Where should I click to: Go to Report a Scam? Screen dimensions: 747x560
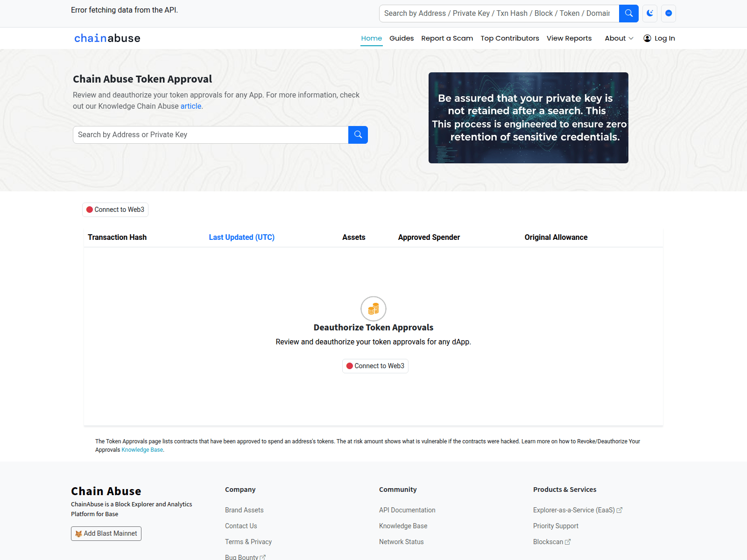pos(447,38)
